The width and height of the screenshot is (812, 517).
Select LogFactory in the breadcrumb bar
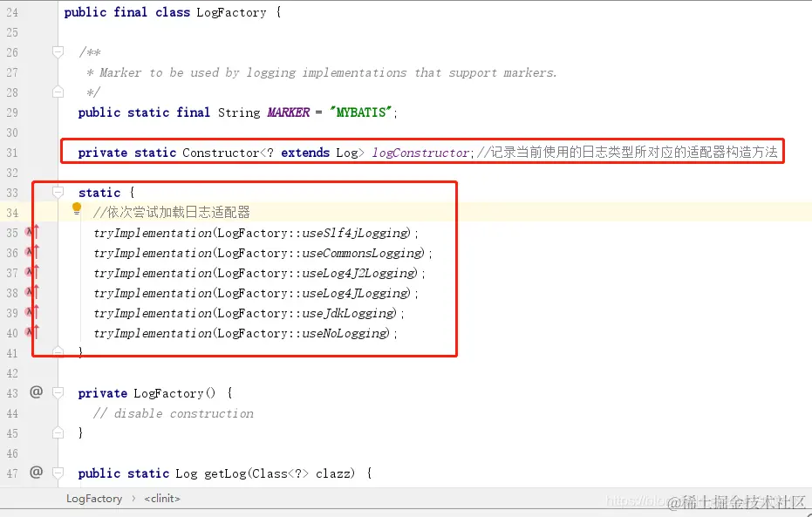94,499
